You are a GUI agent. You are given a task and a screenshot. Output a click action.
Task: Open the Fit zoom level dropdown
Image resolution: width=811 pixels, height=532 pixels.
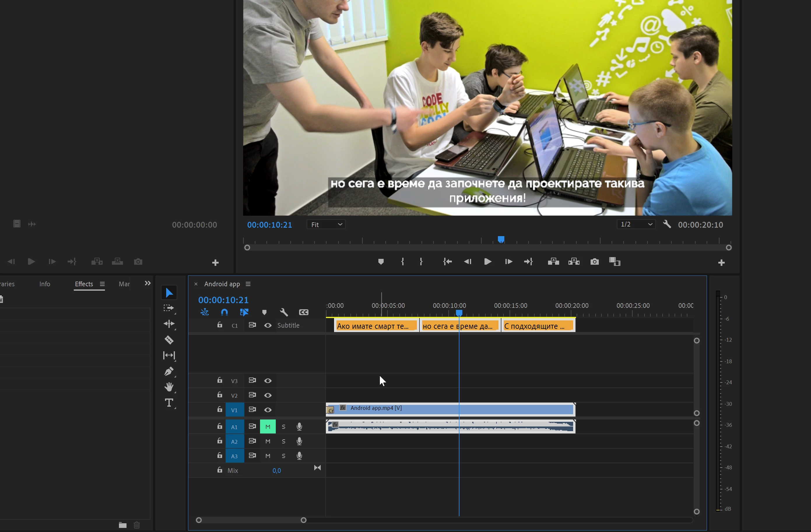(x=326, y=224)
